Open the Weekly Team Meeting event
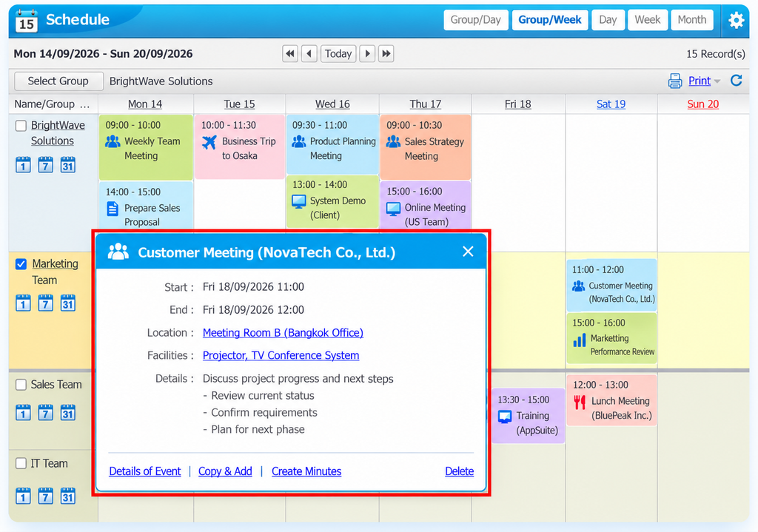 click(146, 147)
